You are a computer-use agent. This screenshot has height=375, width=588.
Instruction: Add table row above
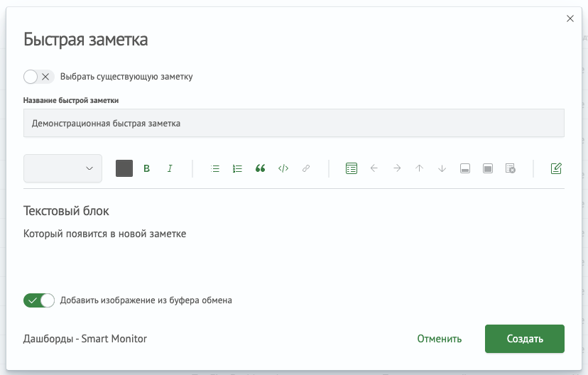(419, 168)
